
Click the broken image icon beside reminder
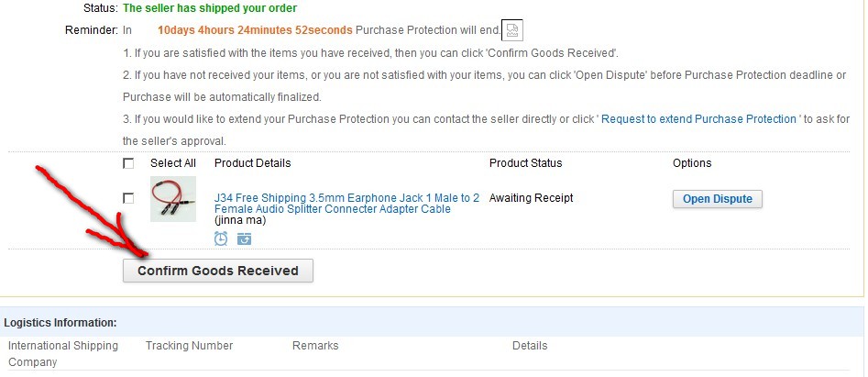point(512,30)
